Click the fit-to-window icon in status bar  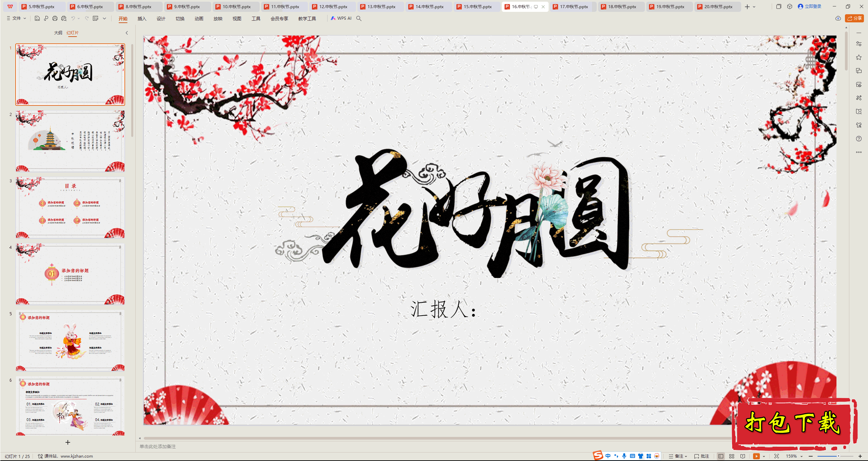pos(777,456)
